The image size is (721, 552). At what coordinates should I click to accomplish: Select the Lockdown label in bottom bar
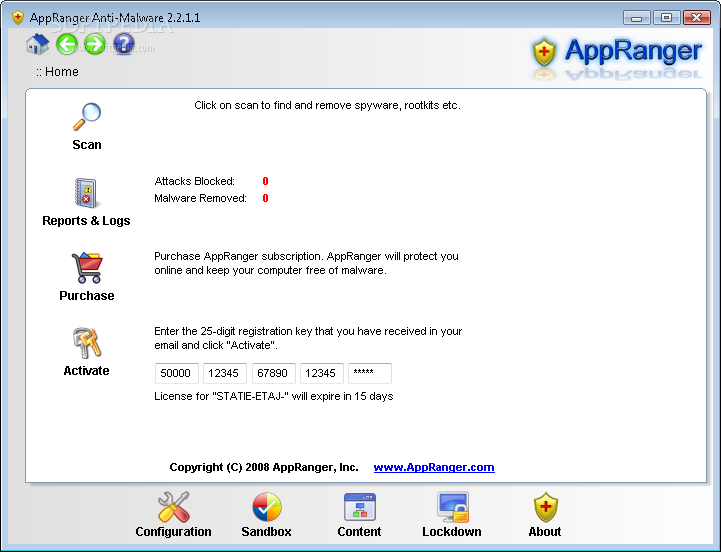tap(452, 532)
